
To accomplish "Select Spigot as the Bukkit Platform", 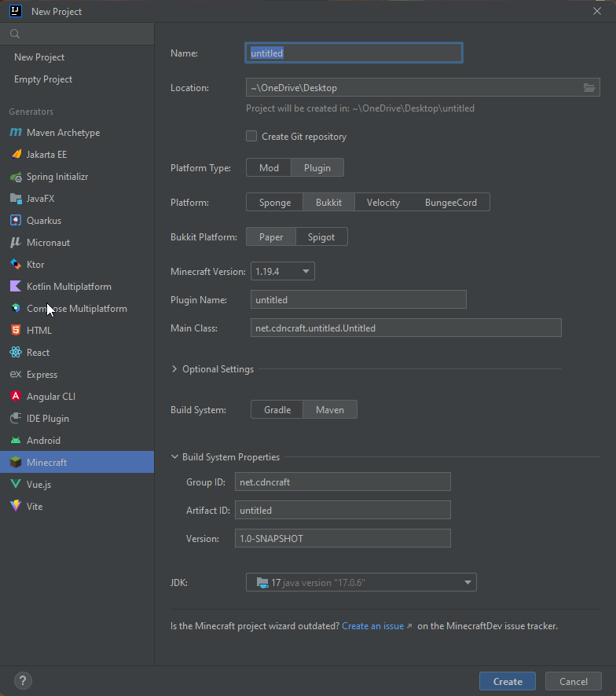I will coord(321,236).
